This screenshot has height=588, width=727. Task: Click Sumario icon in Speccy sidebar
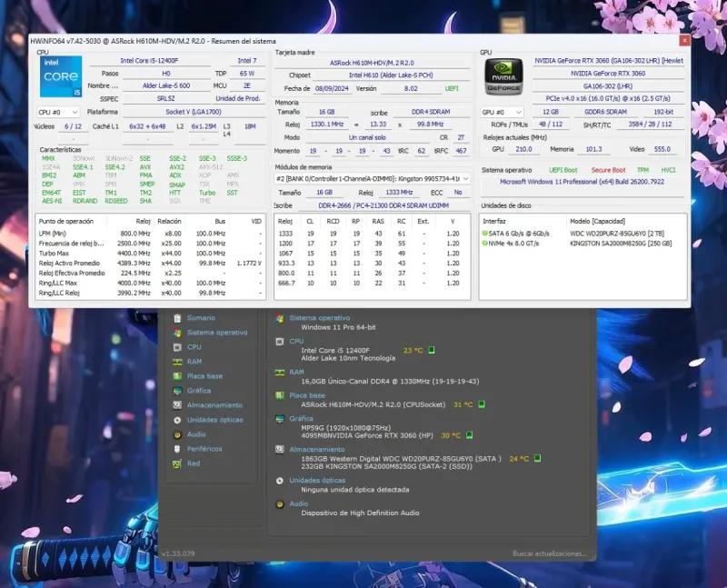click(177, 318)
